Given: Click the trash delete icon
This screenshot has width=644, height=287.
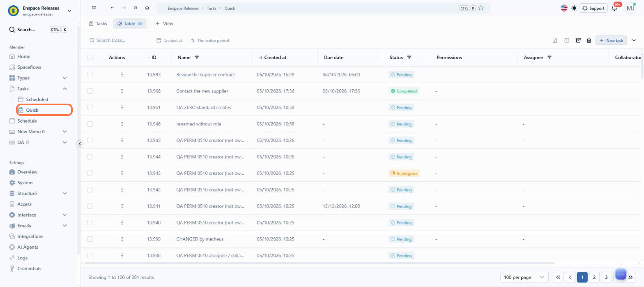Looking at the screenshot, I should coord(589,40).
